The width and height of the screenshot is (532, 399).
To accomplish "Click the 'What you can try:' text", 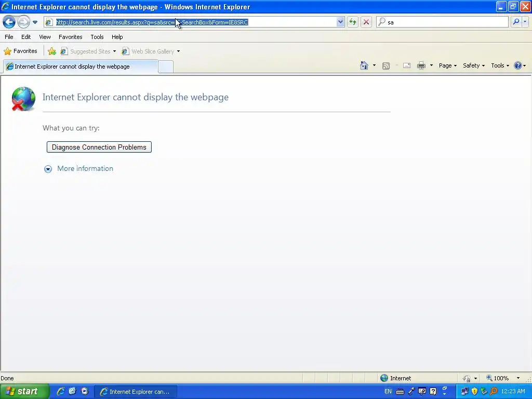I will [x=71, y=128].
